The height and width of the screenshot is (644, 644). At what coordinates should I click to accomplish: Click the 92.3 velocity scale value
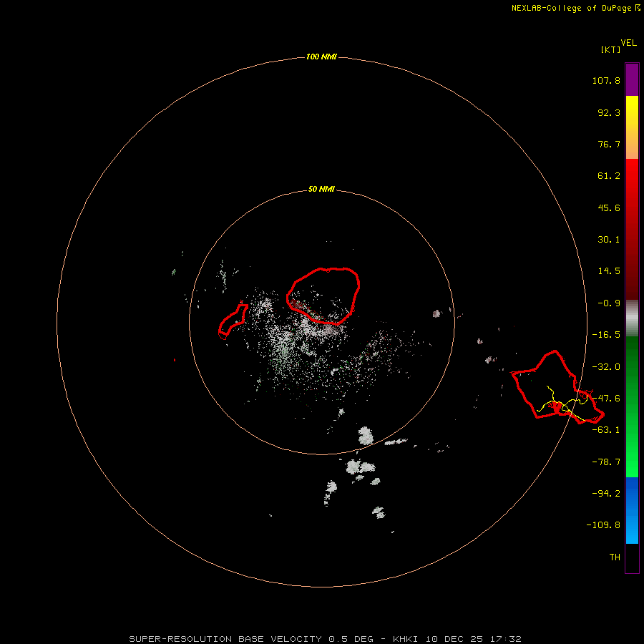(x=609, y=112)
